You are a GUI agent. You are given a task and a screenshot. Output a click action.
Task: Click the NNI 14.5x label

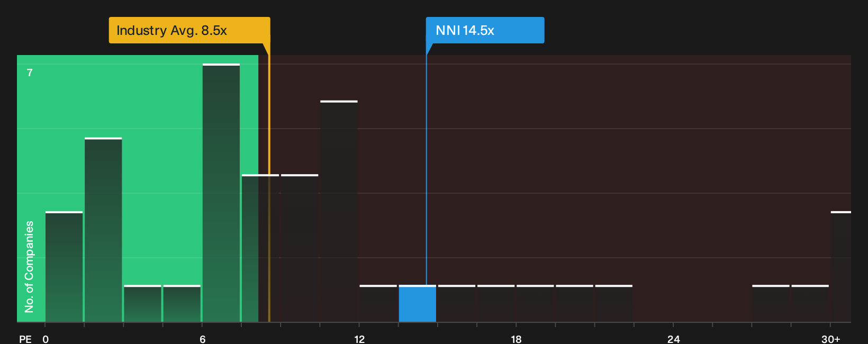(x=485, y=30)
